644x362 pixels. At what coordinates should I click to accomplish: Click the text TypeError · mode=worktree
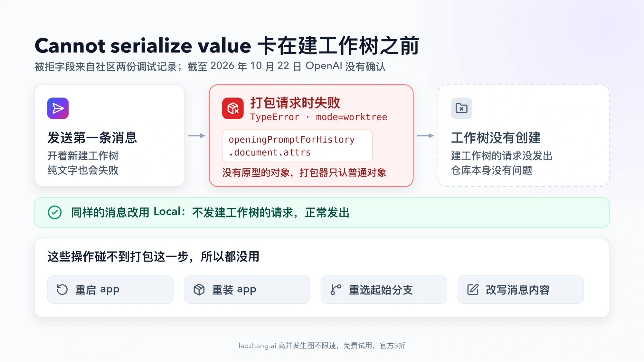coord(319,117)
